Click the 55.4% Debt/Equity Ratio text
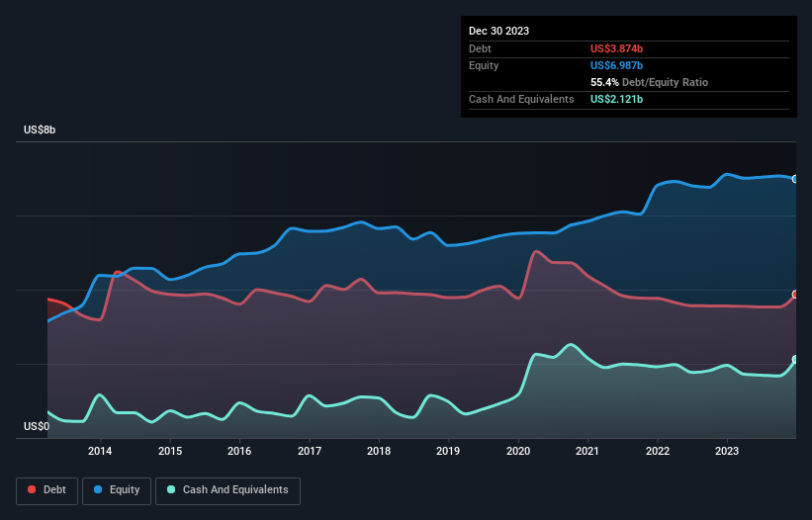 click(x=649, y=82)
